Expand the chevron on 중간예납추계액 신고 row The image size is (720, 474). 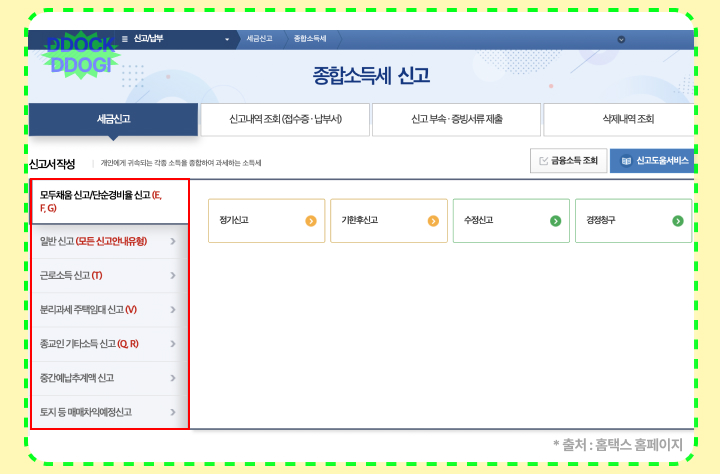[173, 378]
